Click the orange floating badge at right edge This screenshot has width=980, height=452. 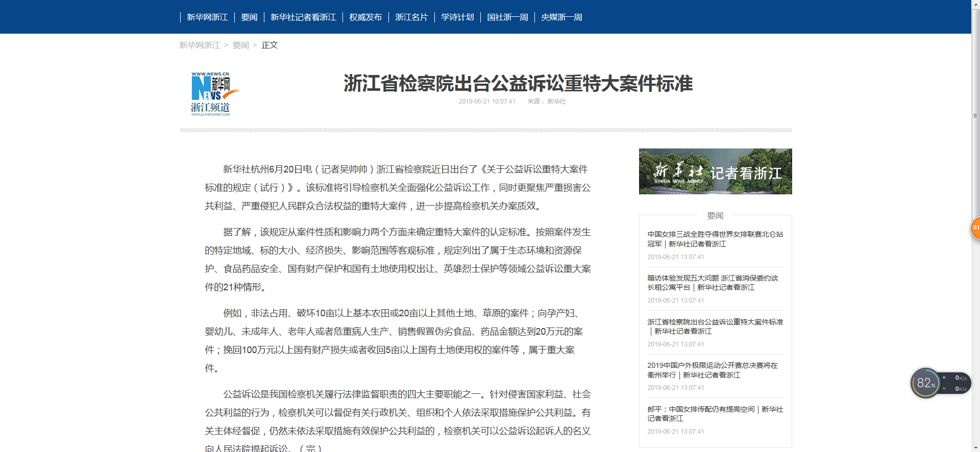coord(975,228)
